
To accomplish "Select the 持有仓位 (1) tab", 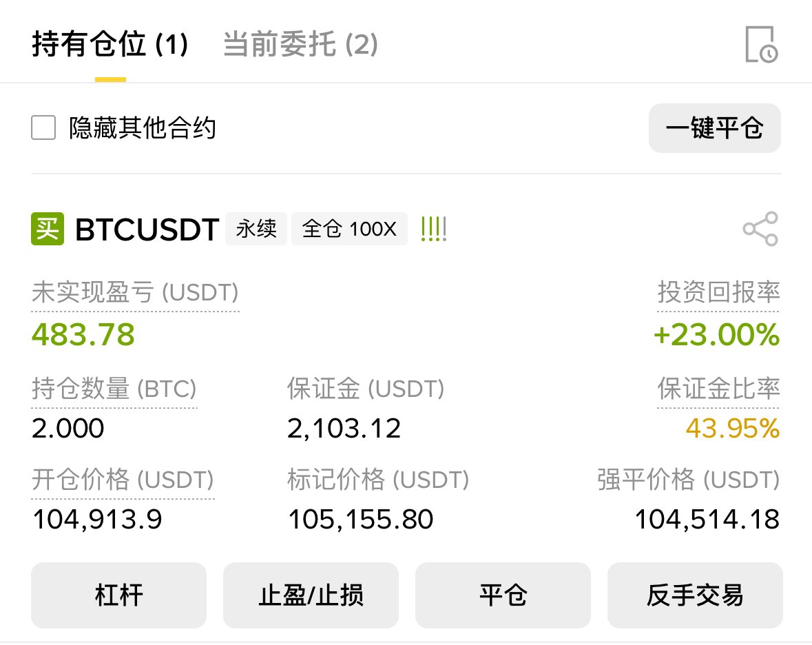I will coord(110,44).
